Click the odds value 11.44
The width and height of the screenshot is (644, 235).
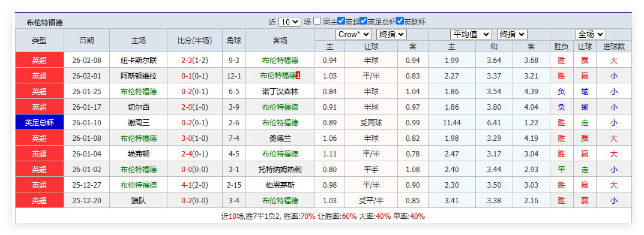coord(452,123)
